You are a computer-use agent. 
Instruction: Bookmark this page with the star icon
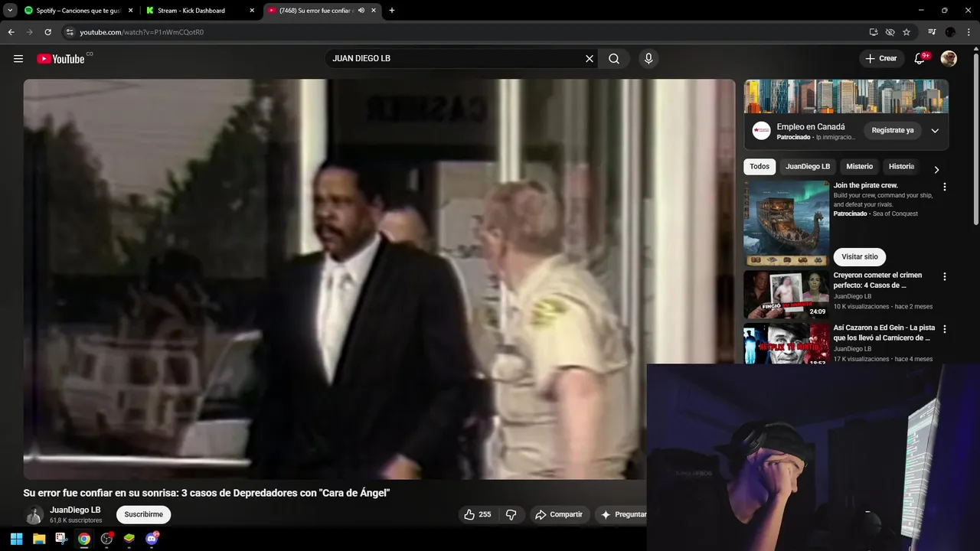[906, 32]
